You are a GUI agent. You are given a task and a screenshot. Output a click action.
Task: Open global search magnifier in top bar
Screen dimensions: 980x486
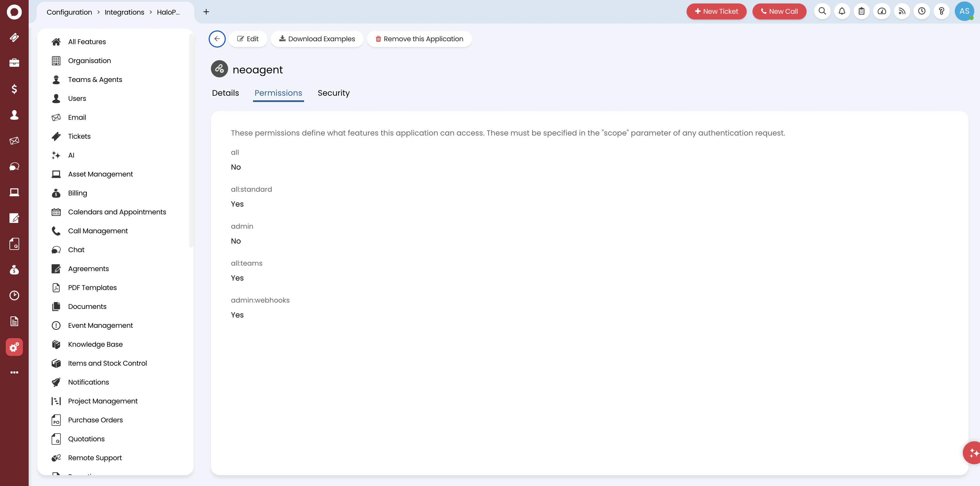[x=822, y=11]
